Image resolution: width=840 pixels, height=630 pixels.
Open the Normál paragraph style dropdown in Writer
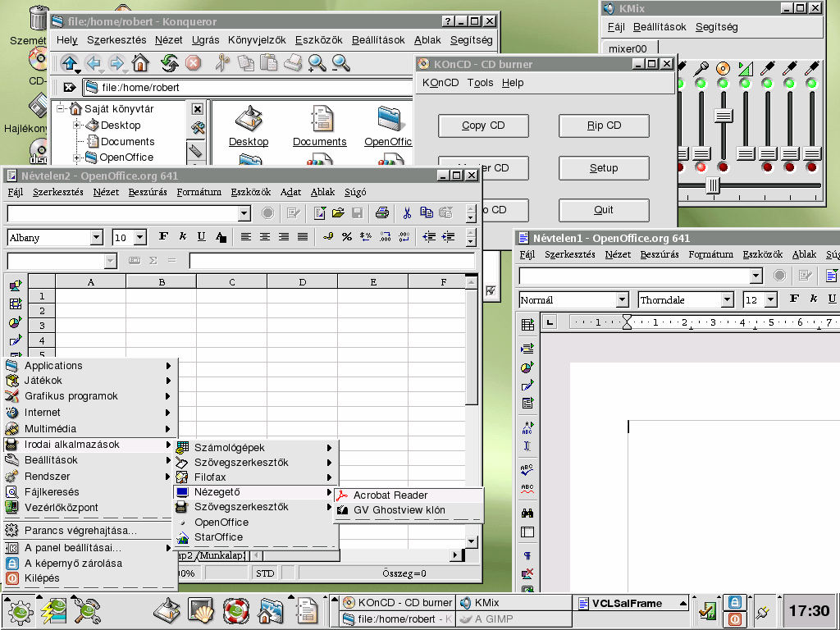(622, 299)
